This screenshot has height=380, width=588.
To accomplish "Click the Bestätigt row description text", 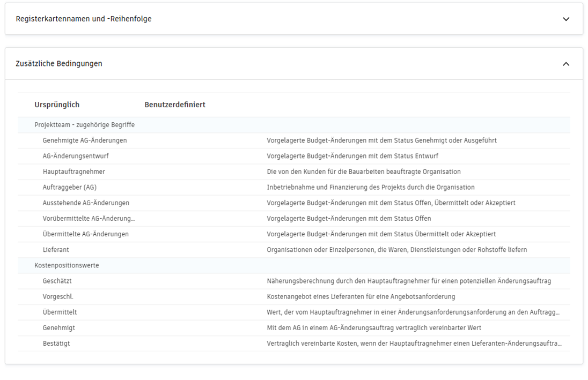I will 413,343.
